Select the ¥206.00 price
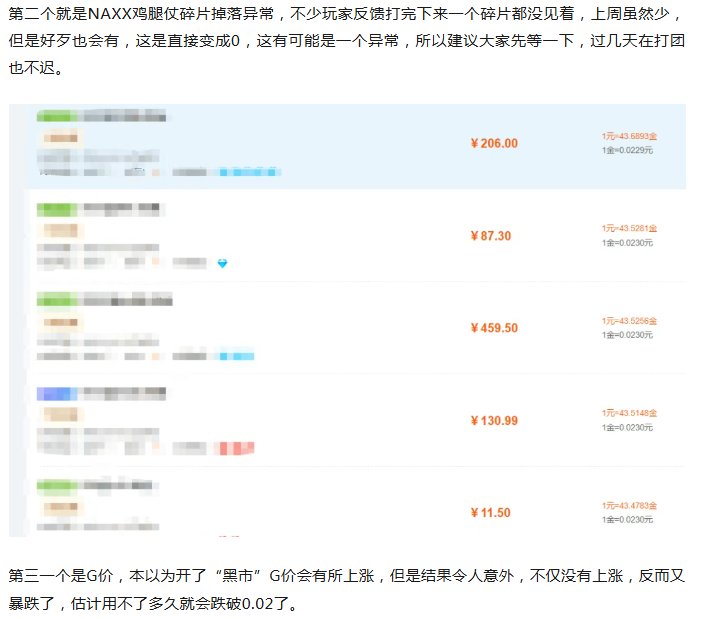This screenshot has height=619, width=714. [494, 143]
